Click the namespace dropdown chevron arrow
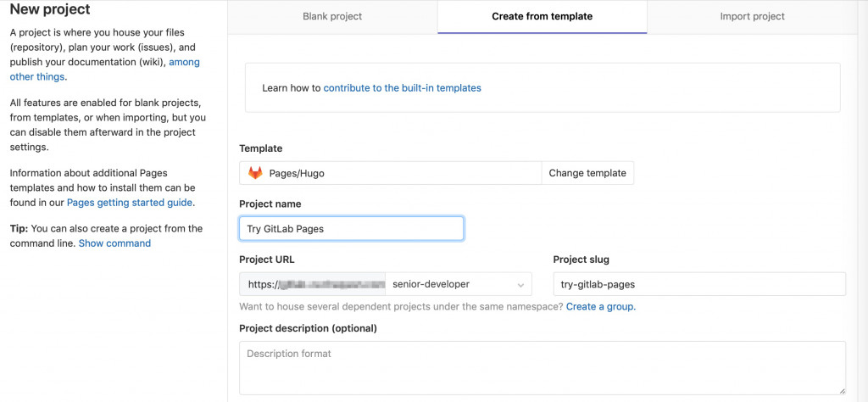 coord(520,284)
